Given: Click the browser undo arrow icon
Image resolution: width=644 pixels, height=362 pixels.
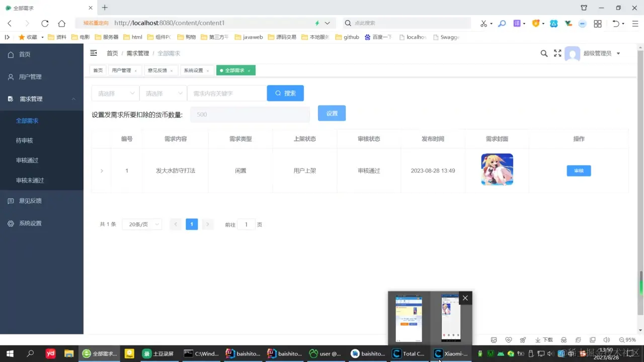Looking at the screenshot, I should [616, 24].
